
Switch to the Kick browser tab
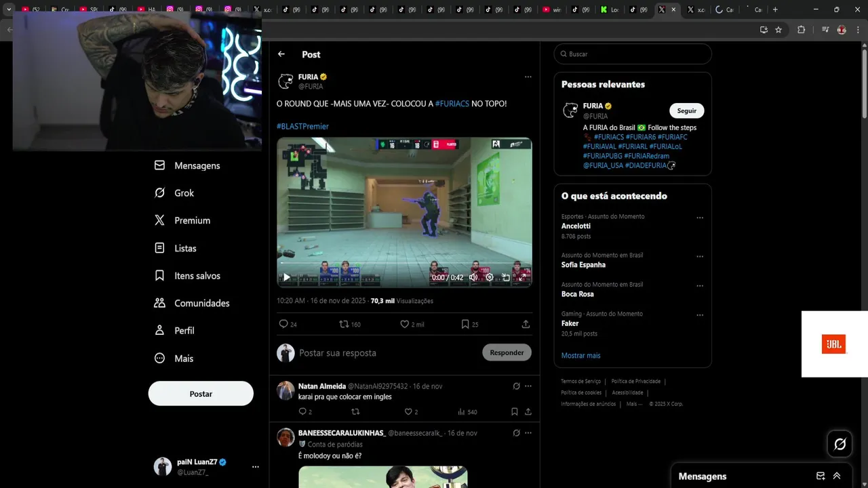click(610, 9)
